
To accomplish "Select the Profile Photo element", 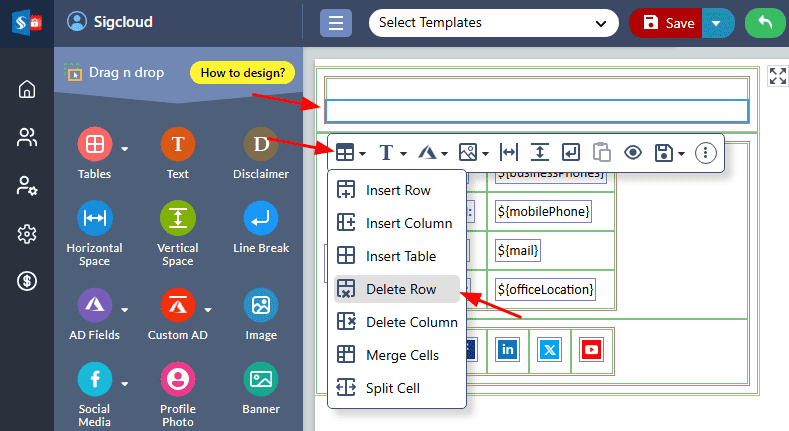I will pyautogui.click(x=177, y=380).
